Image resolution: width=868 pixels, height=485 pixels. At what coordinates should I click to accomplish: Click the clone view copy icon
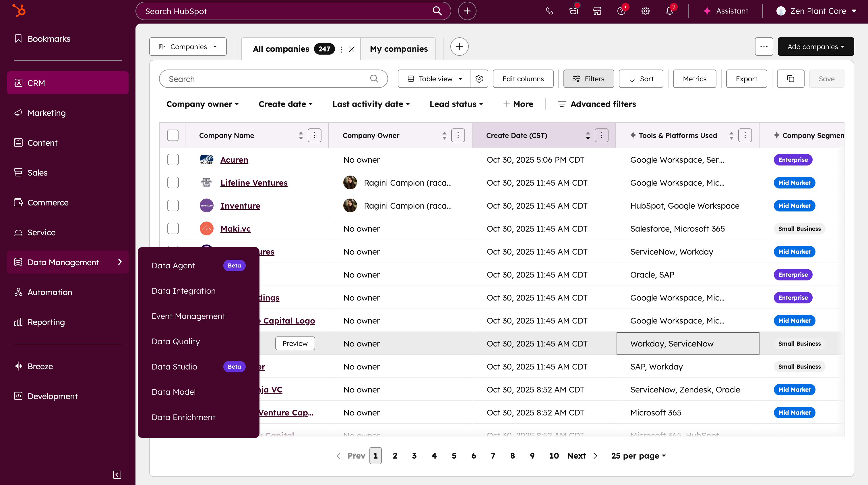[x=790, y=79]
